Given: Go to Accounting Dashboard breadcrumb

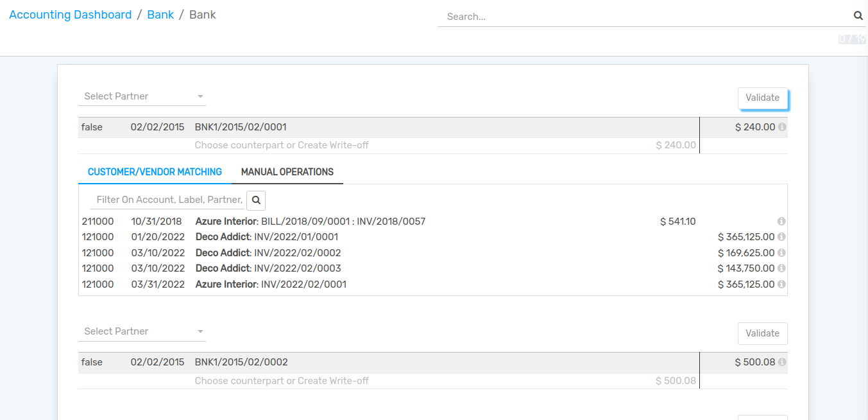Looking at the screenshot, I should (x=71, y=15).
